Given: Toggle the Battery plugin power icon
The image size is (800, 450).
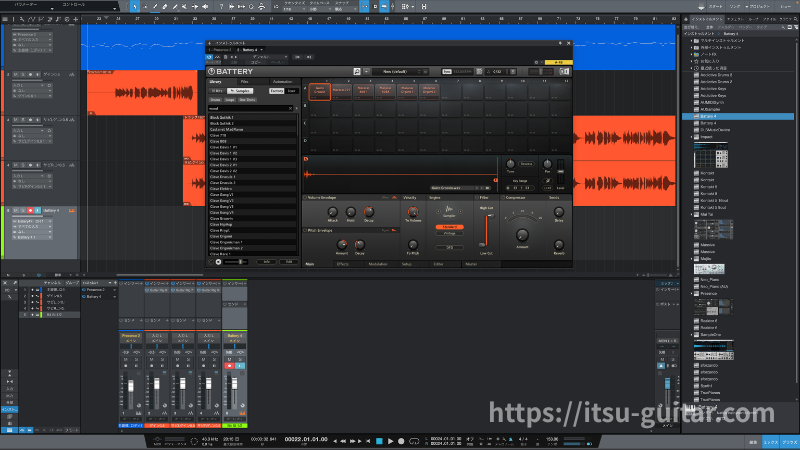Looking at the screenshot, I should (x=209, y=57).
